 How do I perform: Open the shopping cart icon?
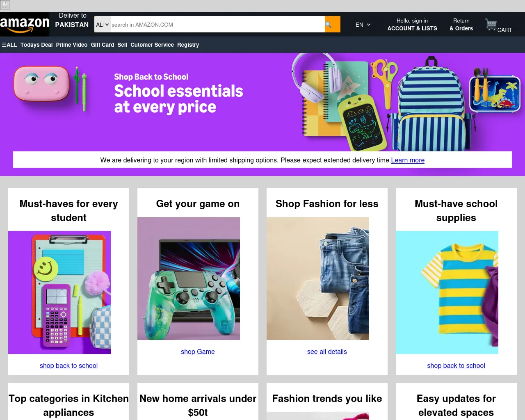[x=491, y=25]
